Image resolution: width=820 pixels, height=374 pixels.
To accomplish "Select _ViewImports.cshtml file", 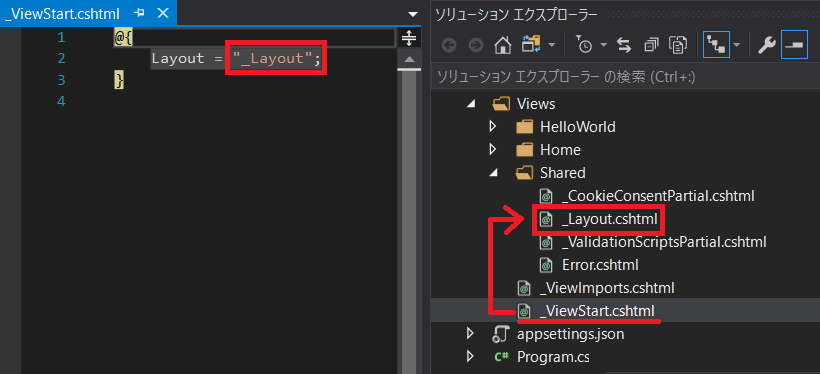I will click(607, 288).
